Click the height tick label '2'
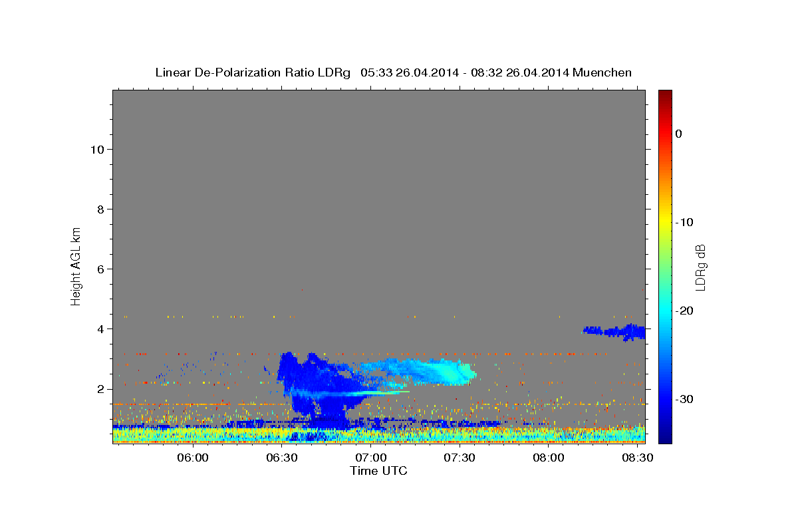The width and height of the screenshot is (798, 532). pos(100,389)
